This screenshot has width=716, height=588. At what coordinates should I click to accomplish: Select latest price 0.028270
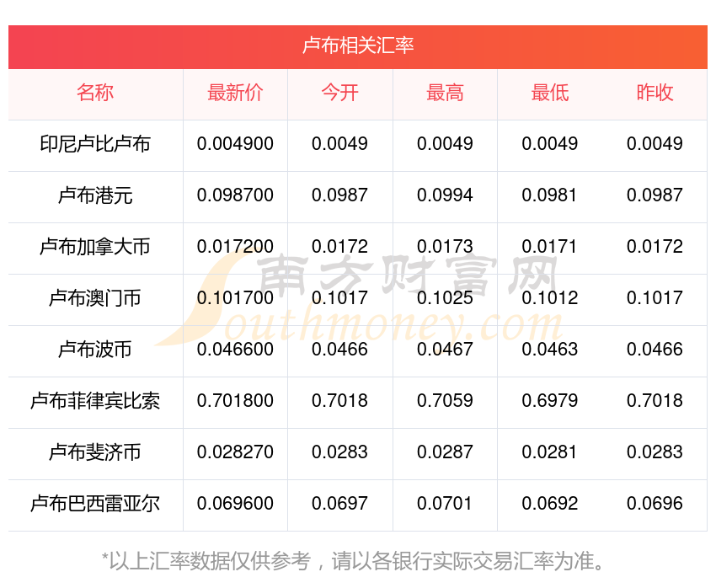(235, 452)
